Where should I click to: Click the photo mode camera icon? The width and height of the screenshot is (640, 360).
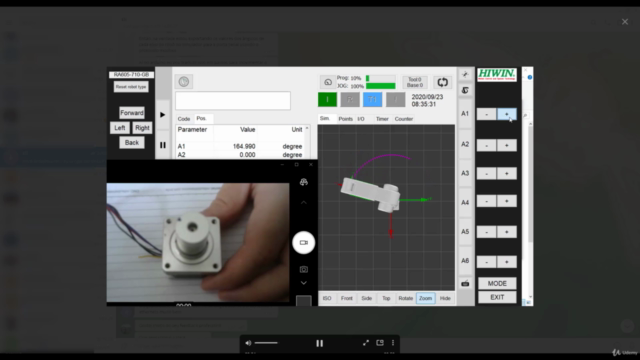304,269
